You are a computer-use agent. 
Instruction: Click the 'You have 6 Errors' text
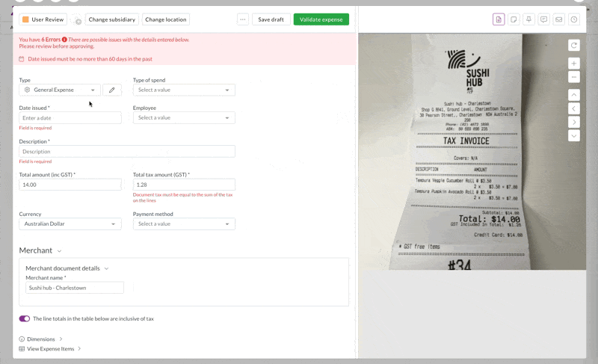coord(40,40)
